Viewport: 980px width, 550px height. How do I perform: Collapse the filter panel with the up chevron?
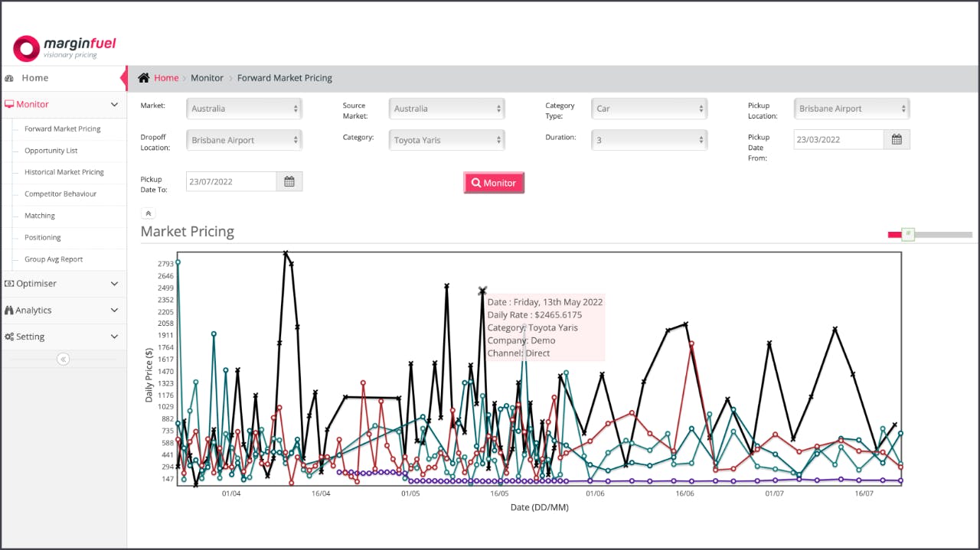[x=148, y=213]
